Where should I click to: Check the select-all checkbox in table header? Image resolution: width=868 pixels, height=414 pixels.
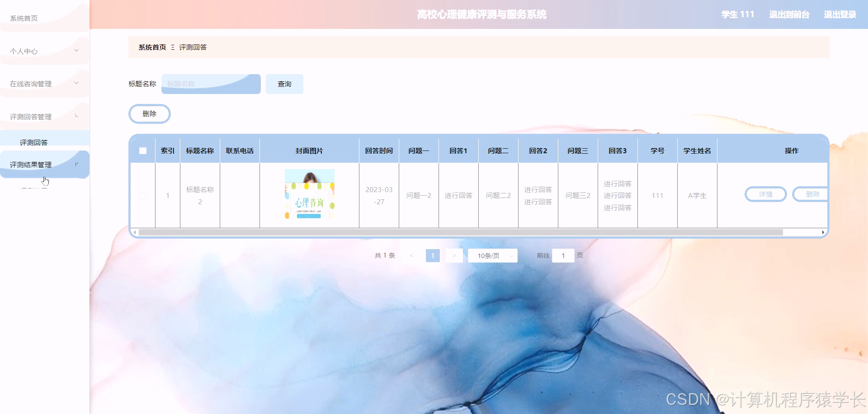click(143, 151)
